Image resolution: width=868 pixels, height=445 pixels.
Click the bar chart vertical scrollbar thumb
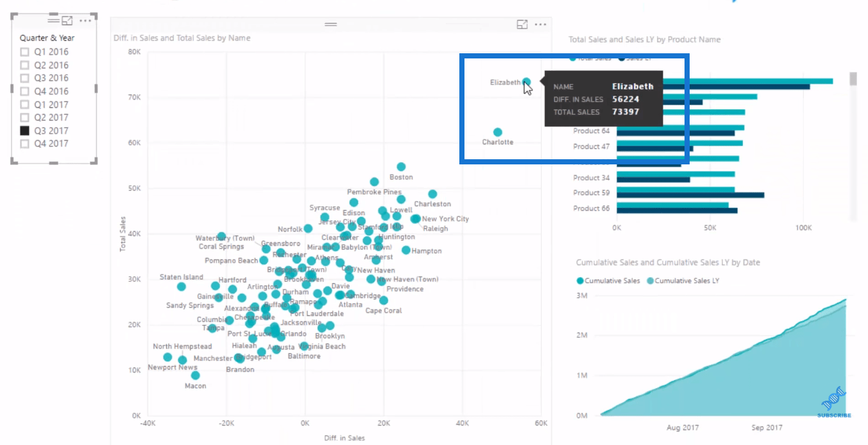[x=853, y=79]
